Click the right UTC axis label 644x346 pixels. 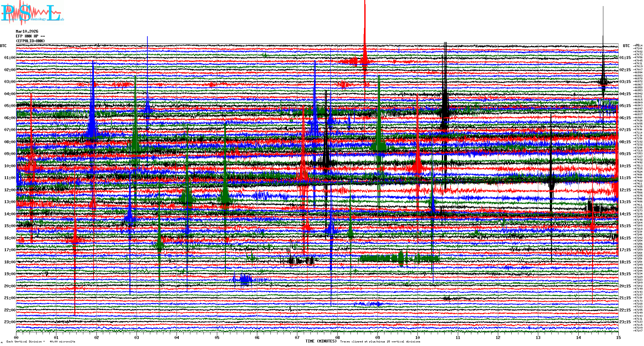626,46
